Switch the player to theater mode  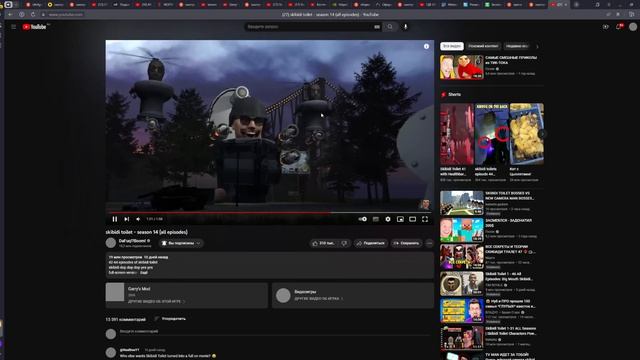click(413, 219)
